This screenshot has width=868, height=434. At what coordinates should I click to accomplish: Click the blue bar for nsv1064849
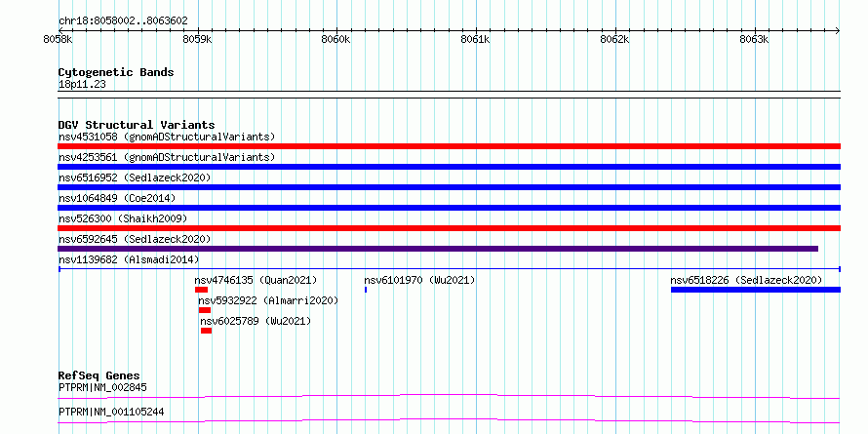(449, 208)
